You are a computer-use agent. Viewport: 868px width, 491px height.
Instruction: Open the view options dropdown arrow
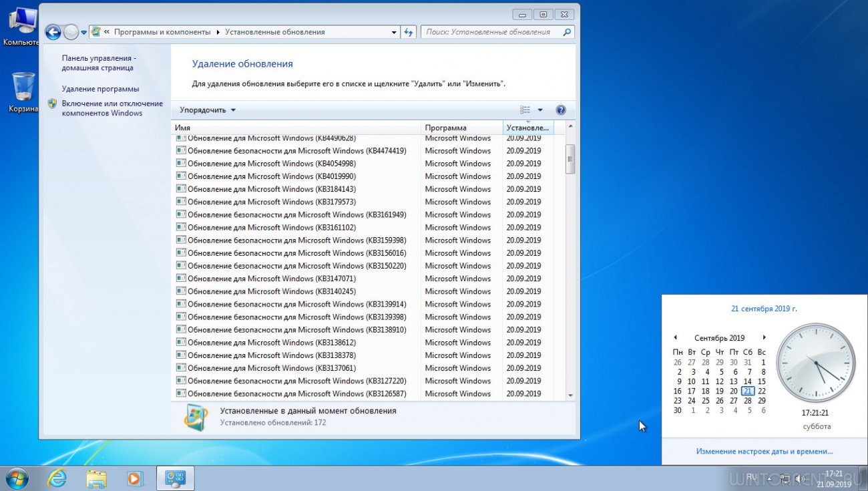(540, 110)
